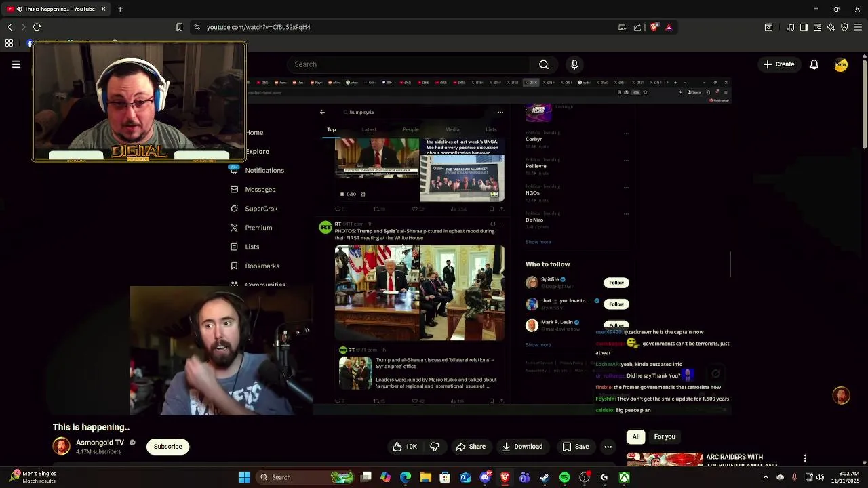Open the Windows Start menu
868x488 pixels.
coord(244,477)
